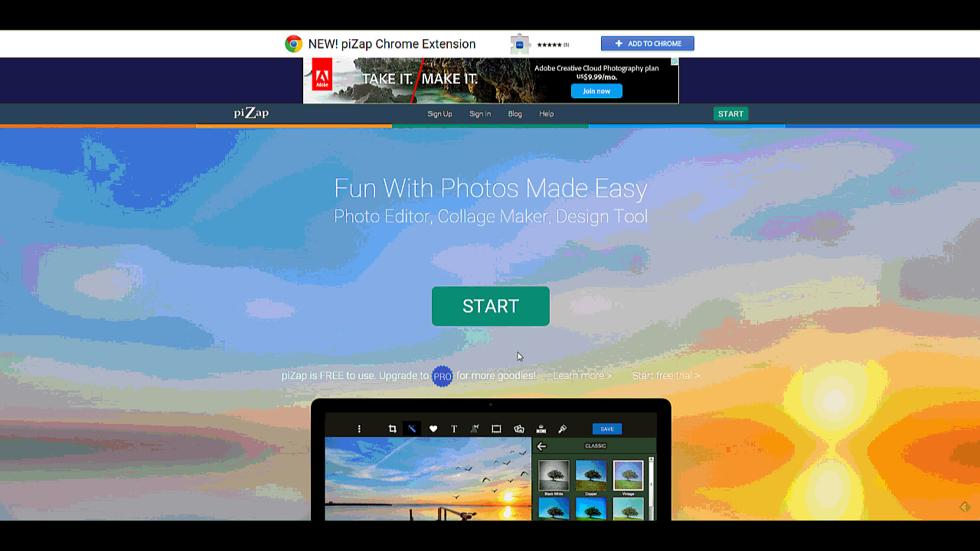The width and height of the screenshot is (980, 551).
Task: Click the piZap logo in the navigation bar
Action: click(251, 113)
